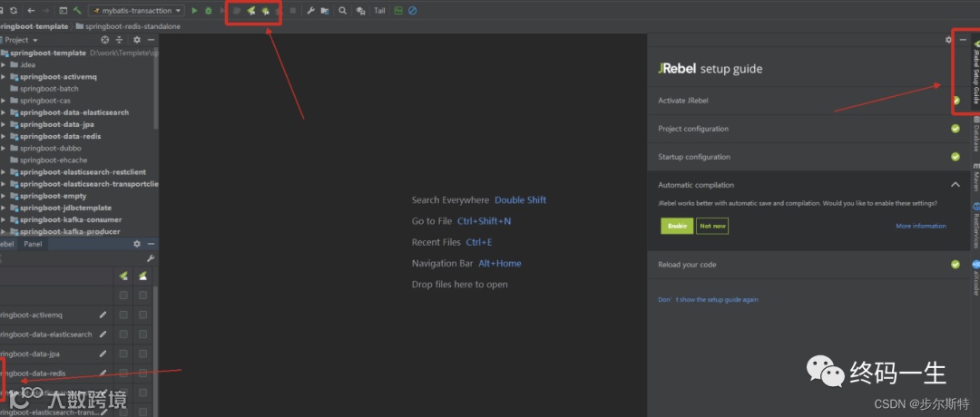Screen dimensions: 980x417
Task: Open the Database side tab
Action: coord(975,133)
